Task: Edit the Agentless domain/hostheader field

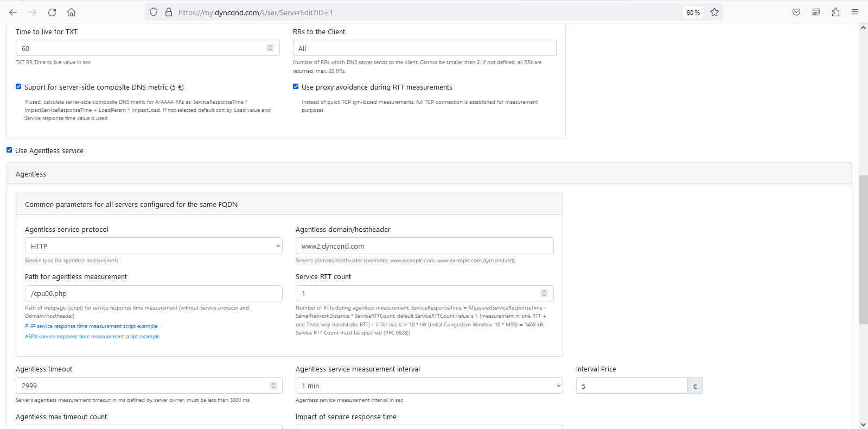Action: [425, 246]
